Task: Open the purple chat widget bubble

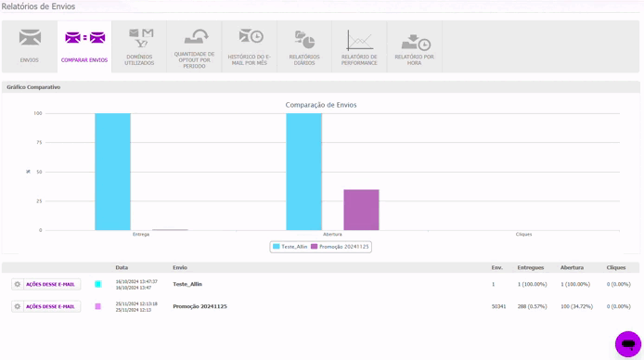Action: 628,344
